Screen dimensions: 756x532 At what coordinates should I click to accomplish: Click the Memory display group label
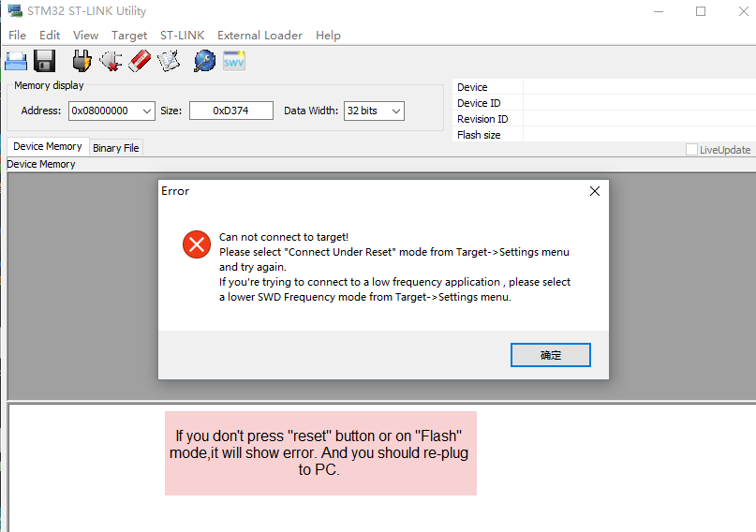pos(49,85)
